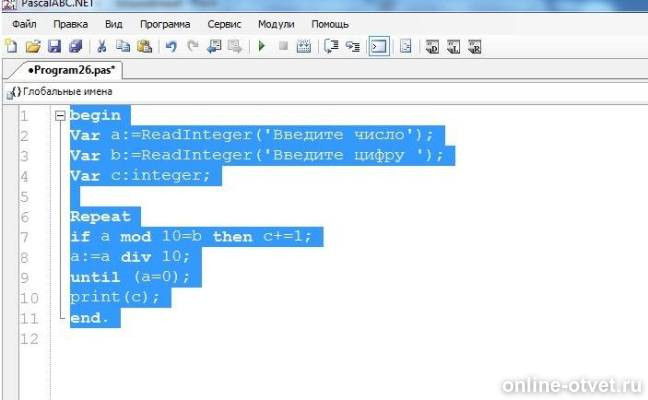Collapse the begin block in the code
The image size is (648, 400).
[x=60, y=116]
